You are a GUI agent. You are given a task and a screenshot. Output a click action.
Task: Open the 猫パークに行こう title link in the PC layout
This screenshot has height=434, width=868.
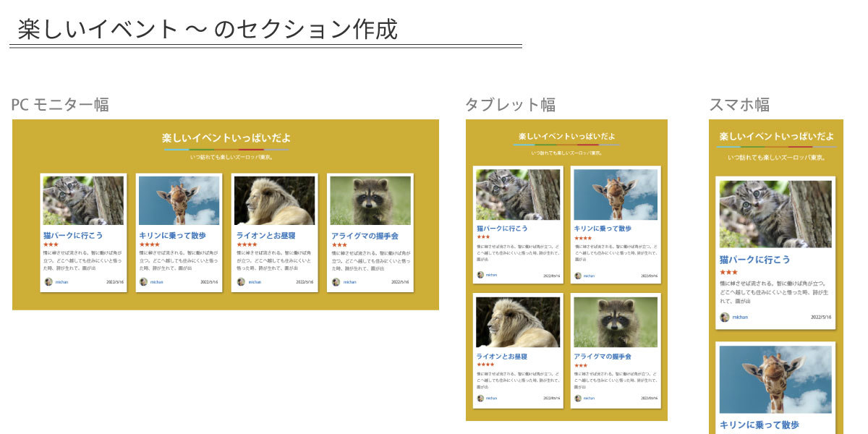(73, 236)
